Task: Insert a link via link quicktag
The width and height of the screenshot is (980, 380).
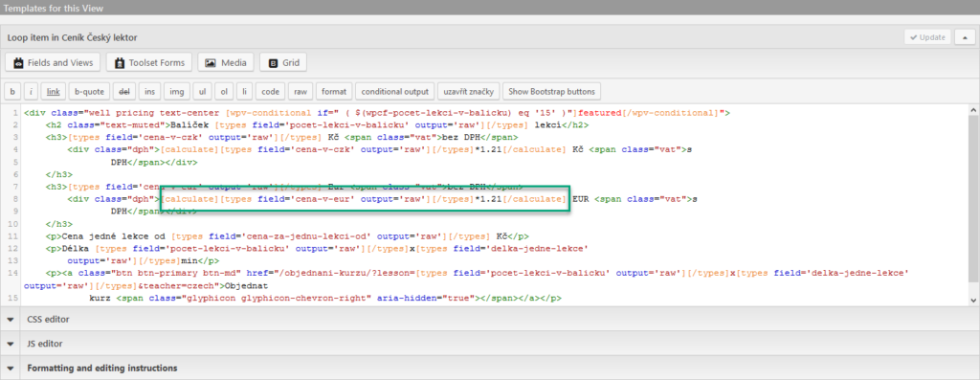Action: click(54, 91)
